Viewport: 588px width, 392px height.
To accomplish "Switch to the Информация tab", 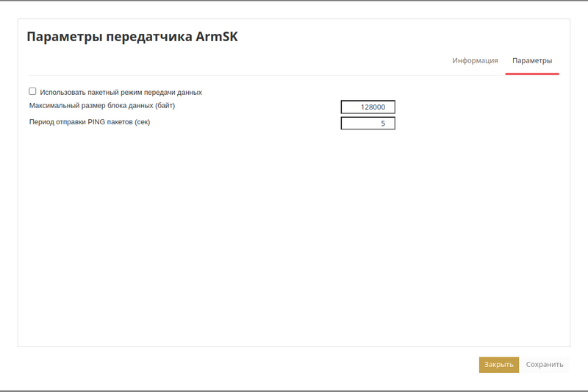I will coord(475,60).
